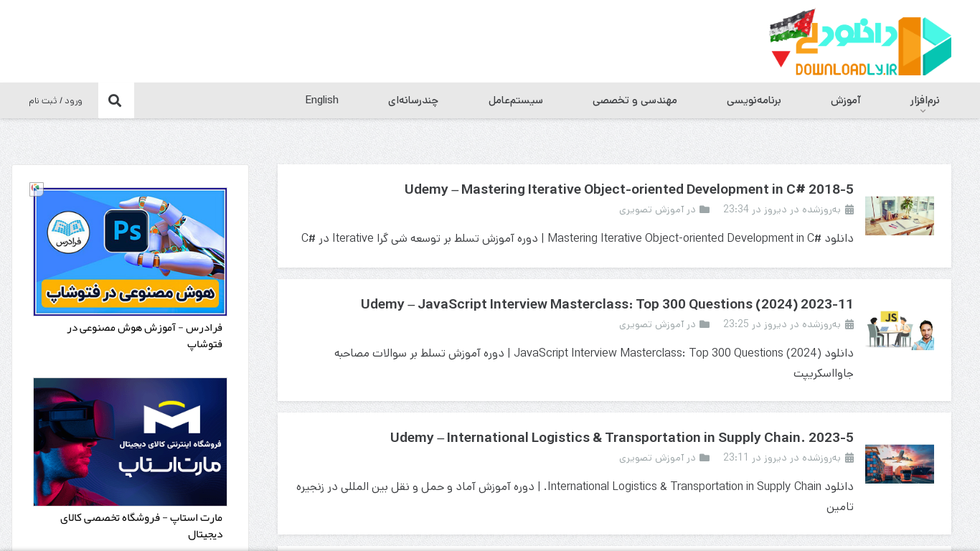
Task: Click thumbnail of C# Object-oriented course
Action: tap(900, 216)
